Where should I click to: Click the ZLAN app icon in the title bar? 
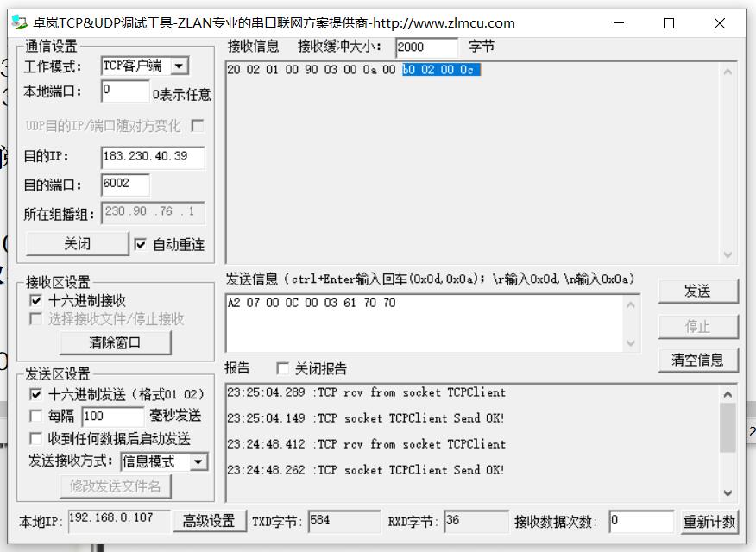(18, 23)
